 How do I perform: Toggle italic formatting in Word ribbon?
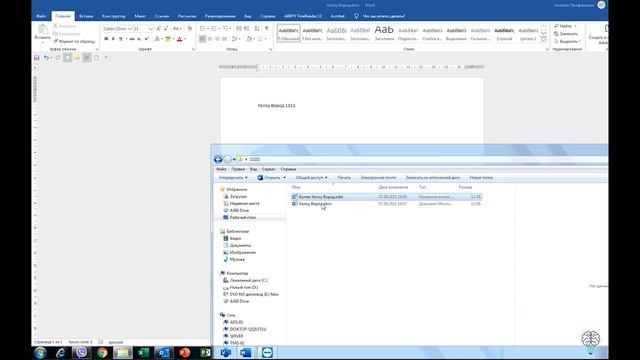click(x=113, y=39)
